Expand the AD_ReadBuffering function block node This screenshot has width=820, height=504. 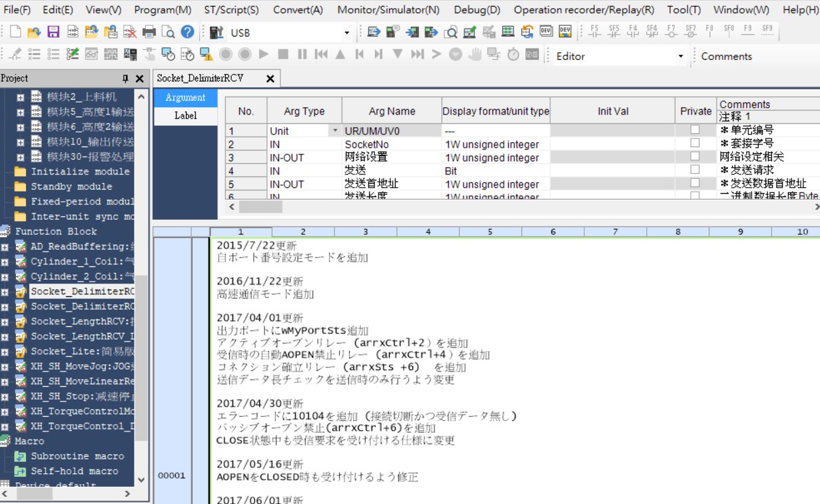pos(5,246)
